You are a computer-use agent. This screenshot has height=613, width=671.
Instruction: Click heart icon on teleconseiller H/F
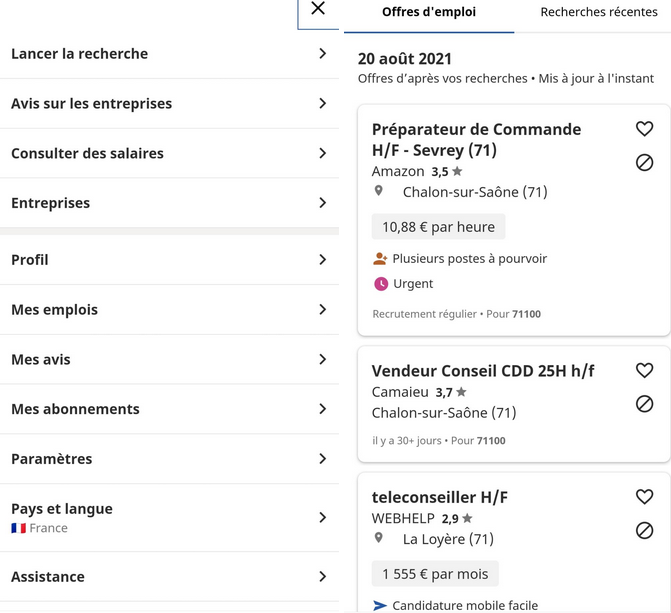click(644, 497)
